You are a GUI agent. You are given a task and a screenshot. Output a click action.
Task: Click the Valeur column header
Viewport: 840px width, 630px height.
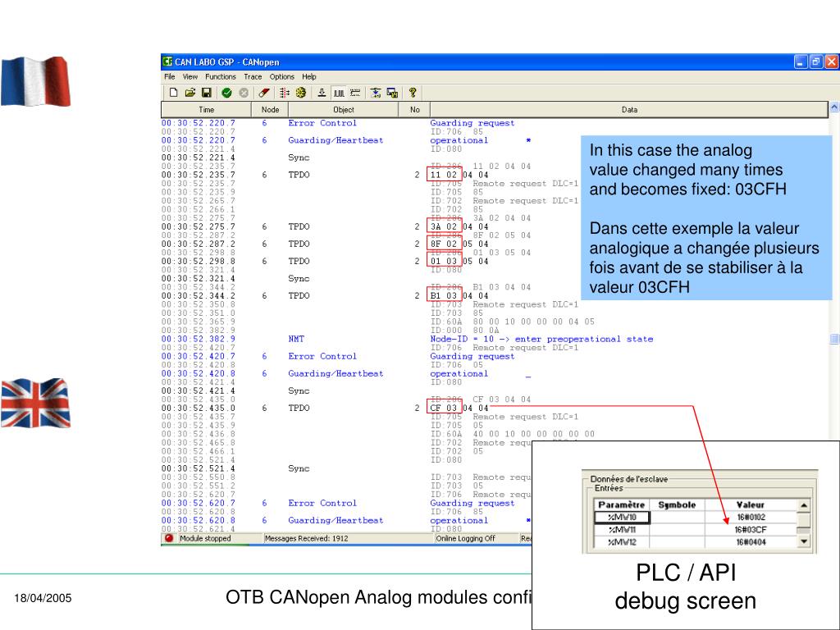point(751,504)
